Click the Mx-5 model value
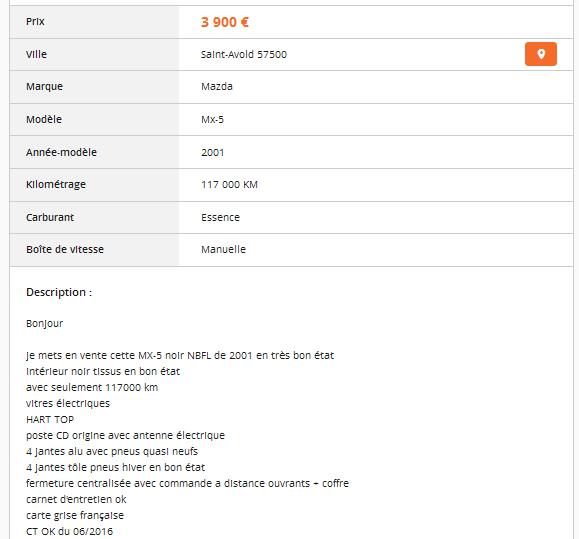Viewport: 579px width, 539px height. coord(212,119)
